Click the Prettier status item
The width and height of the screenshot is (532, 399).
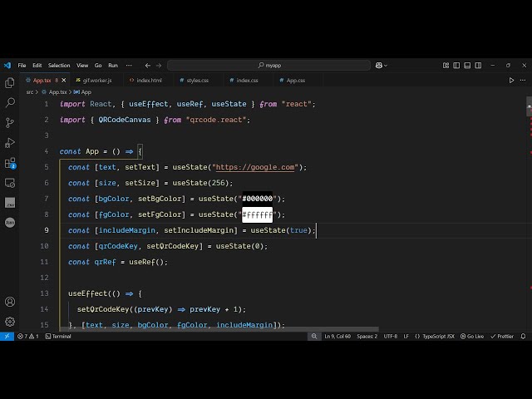(502, 336)
